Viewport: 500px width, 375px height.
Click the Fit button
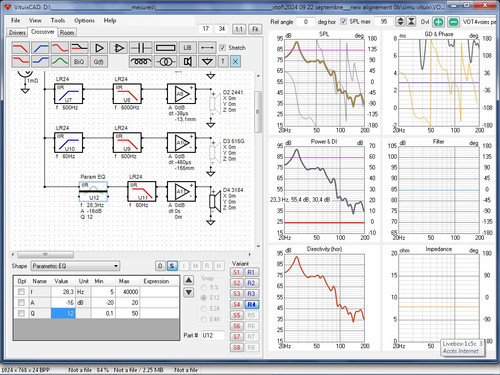(255, 29)
